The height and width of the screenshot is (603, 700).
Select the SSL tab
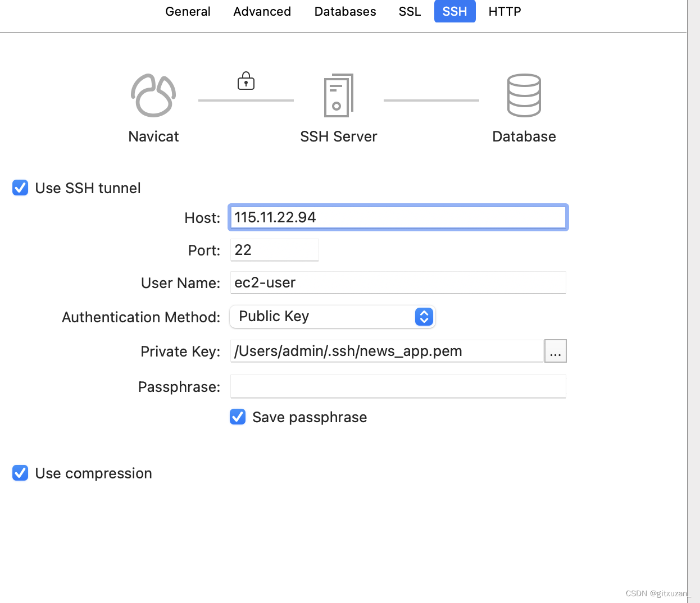point(410,11)
